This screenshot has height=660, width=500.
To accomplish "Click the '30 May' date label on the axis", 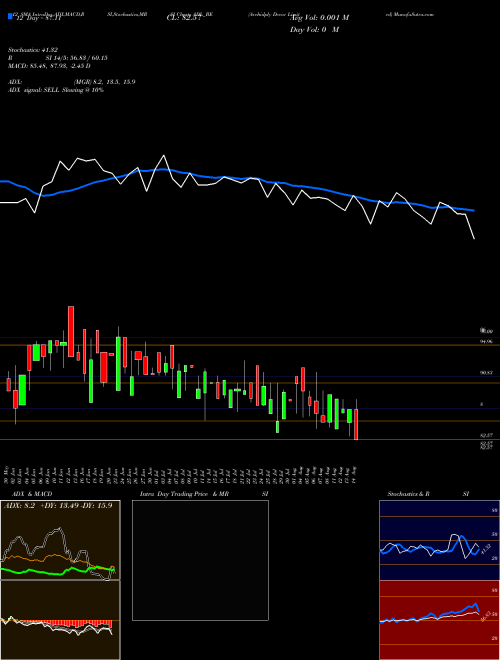I will pos(8,476).
